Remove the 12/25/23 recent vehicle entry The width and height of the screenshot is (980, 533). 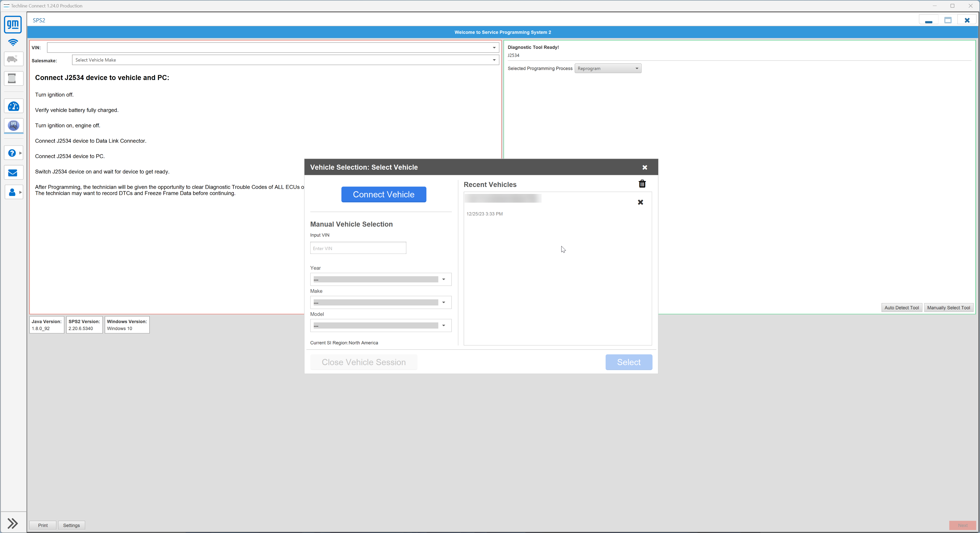(640, 202)
